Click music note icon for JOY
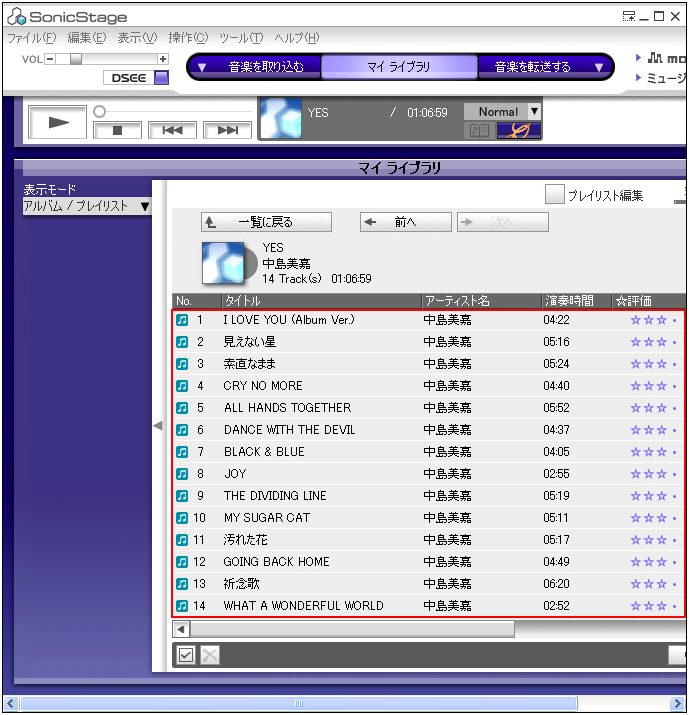The height and width of the screenshot is (715, 689). tap(182, 474)
